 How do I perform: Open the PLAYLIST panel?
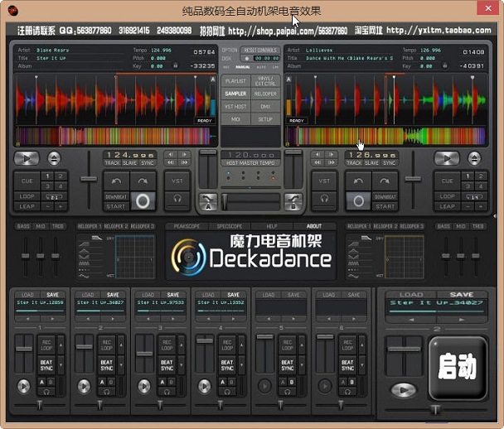click(236, 82)
